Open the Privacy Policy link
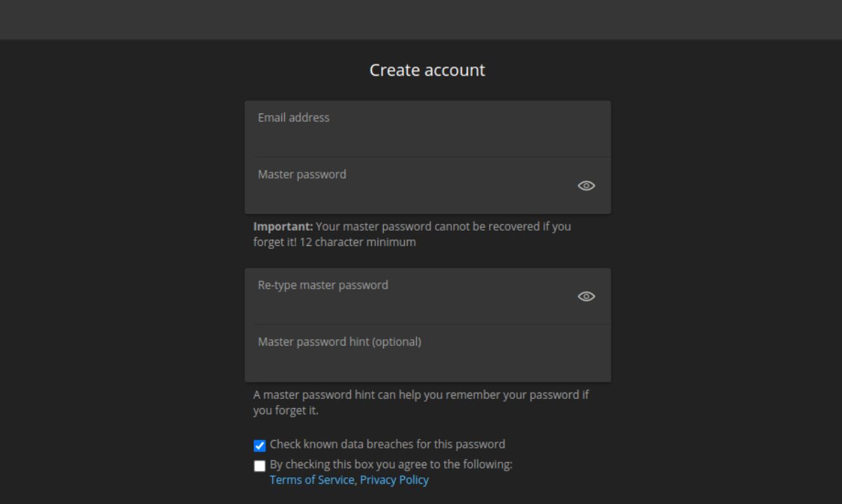The image size is (842, 504). point(394,480)
